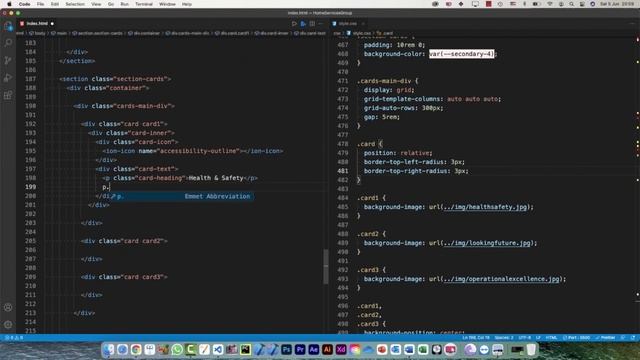The width and height of the screenshot is (640, 360).
Task: Click the HTML language mode in status bar
Action: (551, 338)
